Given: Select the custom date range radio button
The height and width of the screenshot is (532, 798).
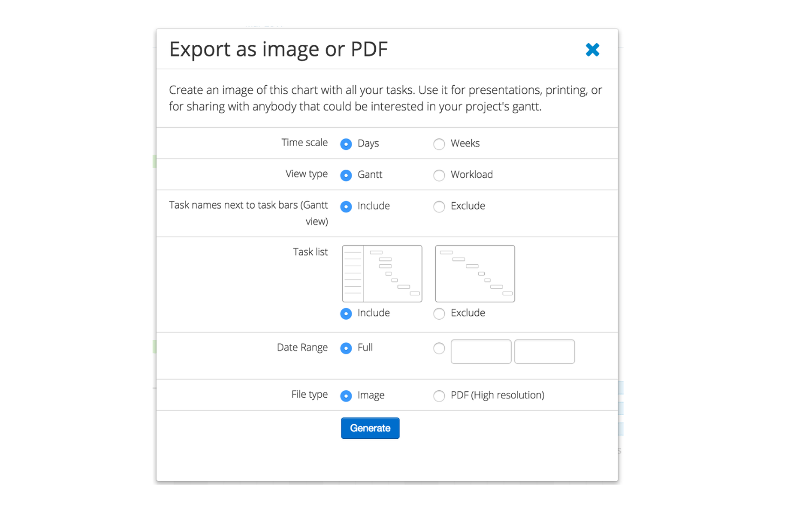Looking at the screenshot, I should (439, 348).
